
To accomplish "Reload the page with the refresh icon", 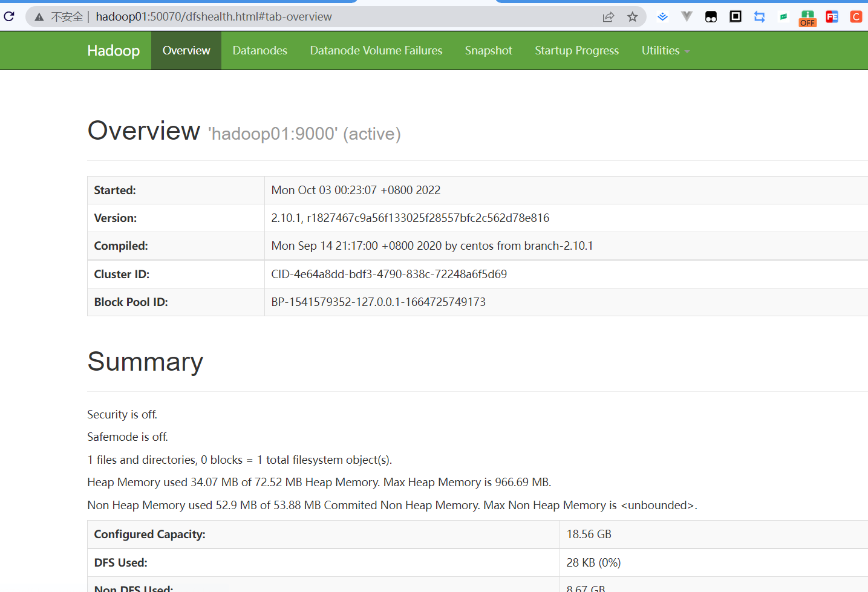I will (9, 16).
